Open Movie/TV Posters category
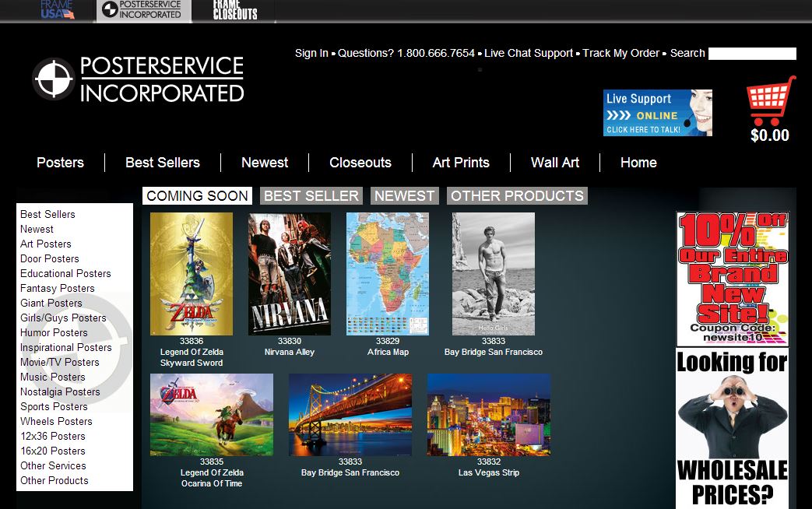The width and height of the screenshot is (812, 509). (x=59, y=363)
